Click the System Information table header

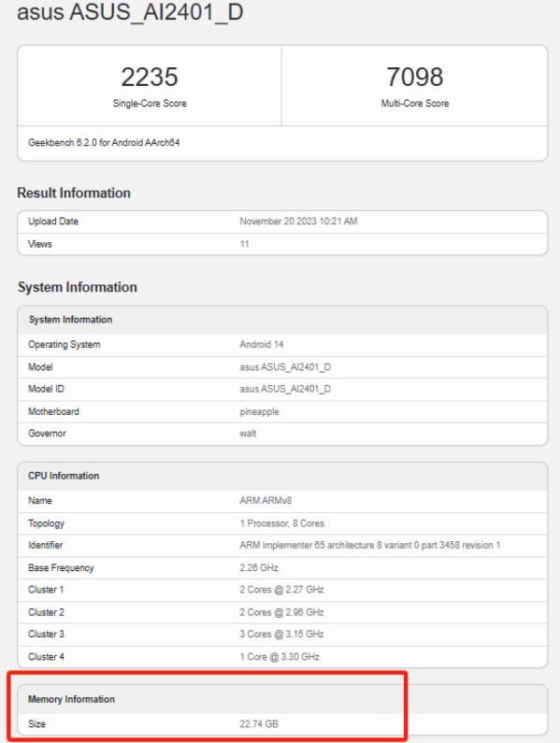pos(282,320)
